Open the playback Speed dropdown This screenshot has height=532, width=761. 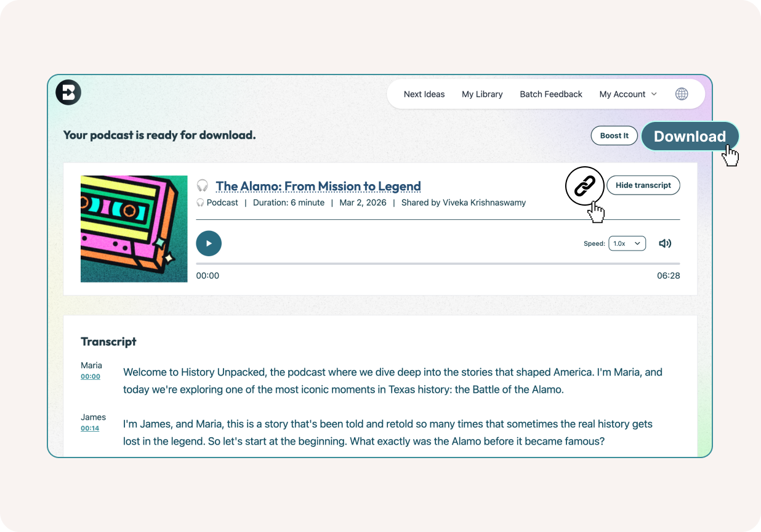[627, 243]
